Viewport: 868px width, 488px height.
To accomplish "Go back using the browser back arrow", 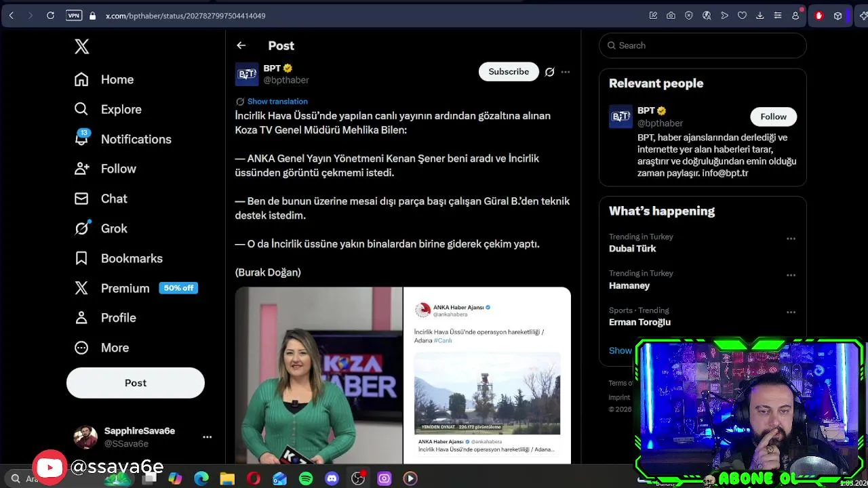I will pyautogui.click(x=12, y=16).
